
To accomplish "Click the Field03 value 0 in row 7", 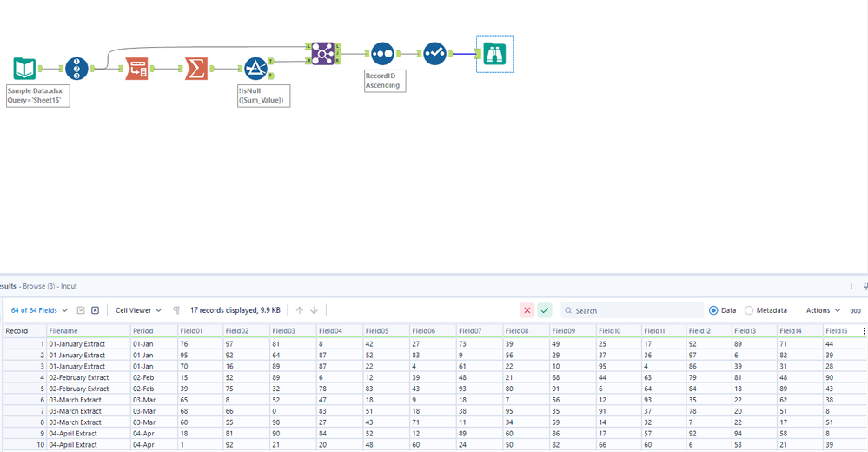I will 293,411.
